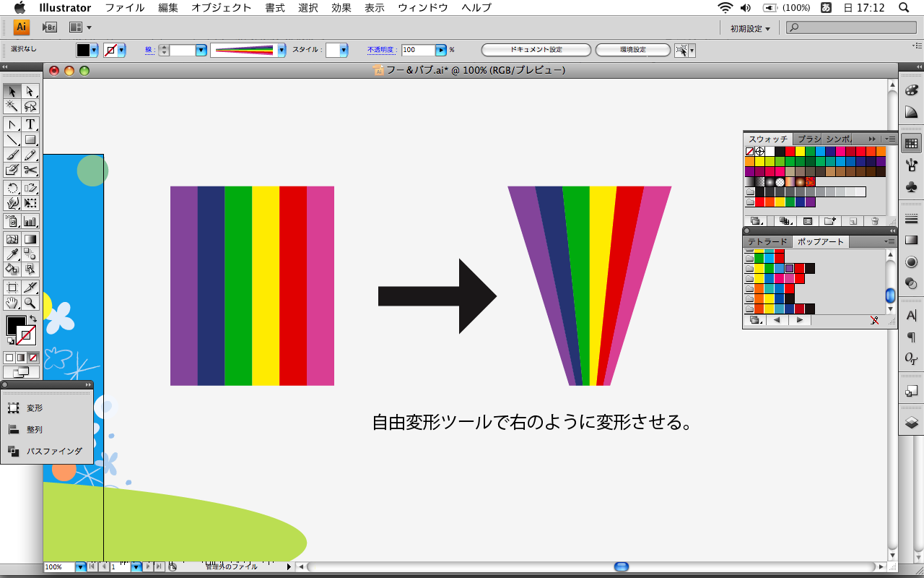
Task: Open Adobe Bridge from the Br icon
Action: pyautogui.click(x=50, y=27)
